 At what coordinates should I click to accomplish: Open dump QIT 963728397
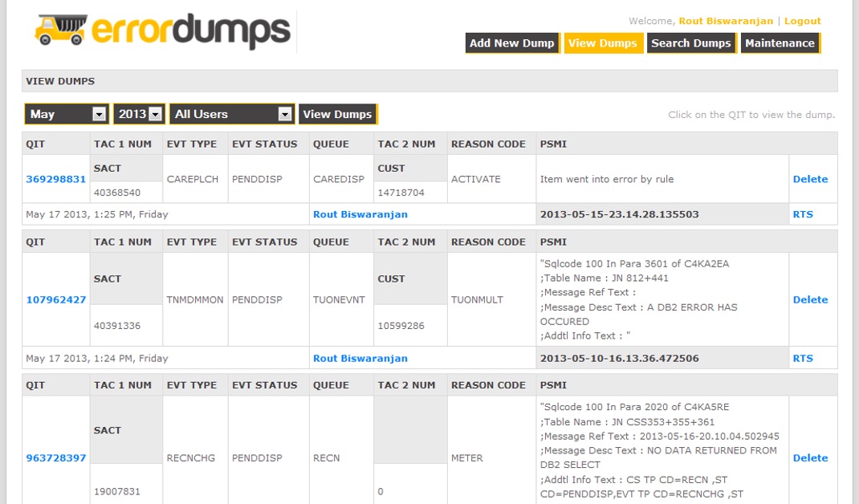56,458
